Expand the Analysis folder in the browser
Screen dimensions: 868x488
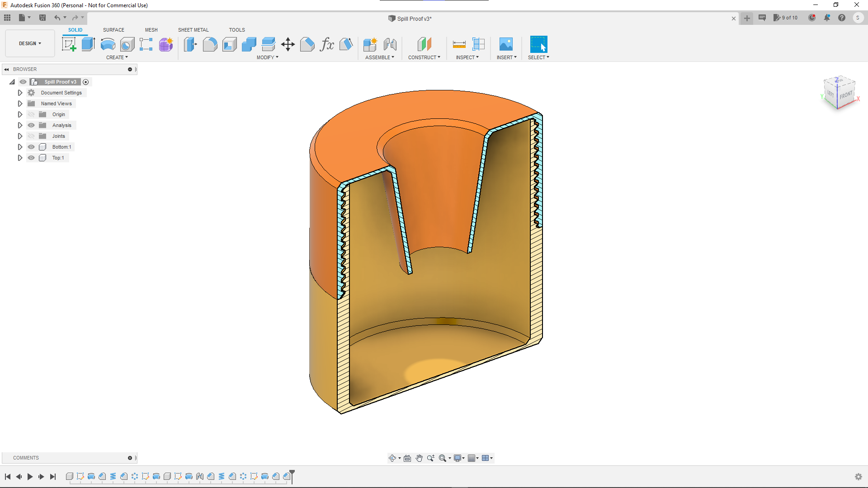pyautogui.click(x=20, y=125)
